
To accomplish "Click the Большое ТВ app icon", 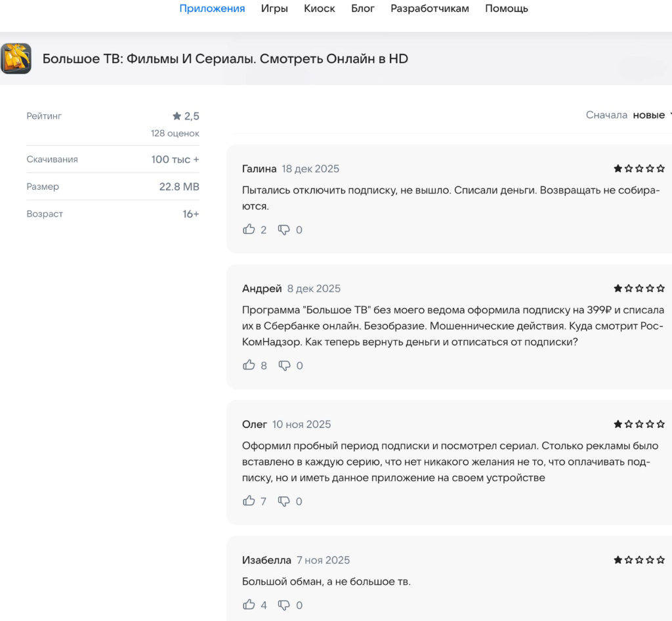I will (16, 58).
